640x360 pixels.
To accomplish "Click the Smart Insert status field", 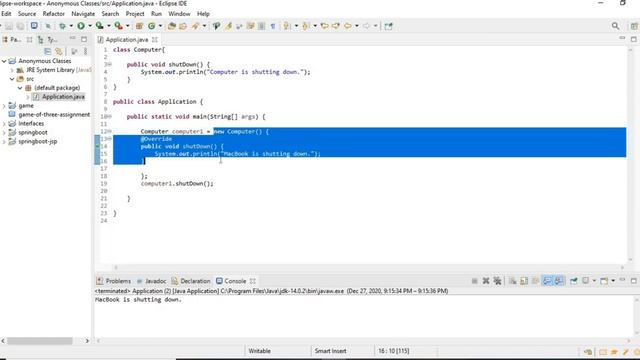I will click(330, 351).
